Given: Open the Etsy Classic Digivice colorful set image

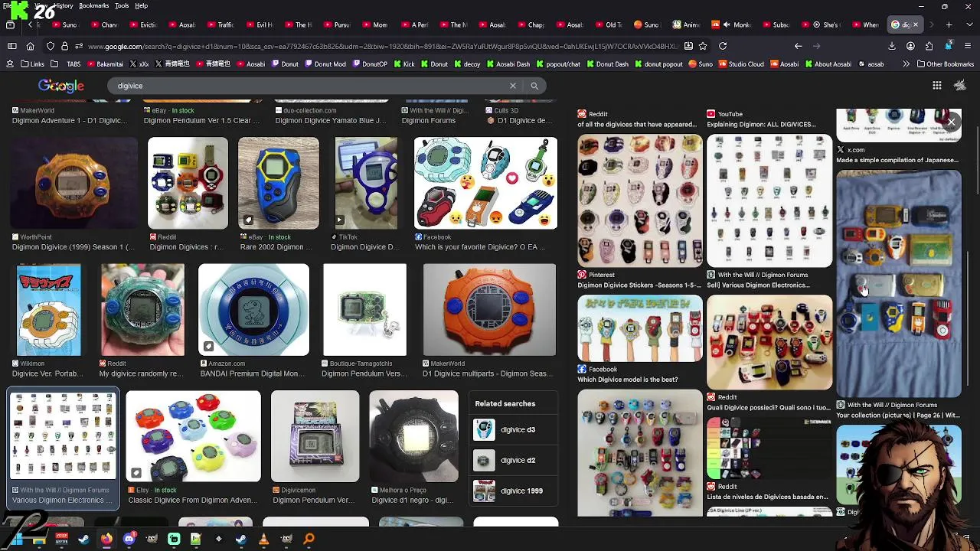Looking at the screenshot, I should pyautogui.click(x=193, y=436).
